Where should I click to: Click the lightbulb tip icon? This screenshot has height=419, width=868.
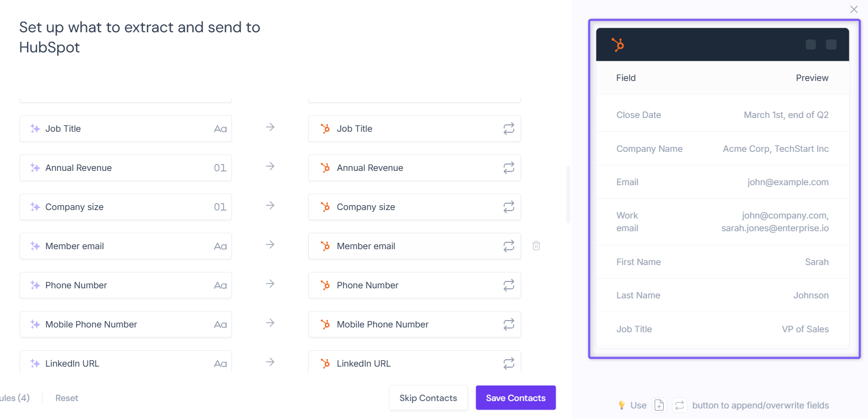pos(622,405)
